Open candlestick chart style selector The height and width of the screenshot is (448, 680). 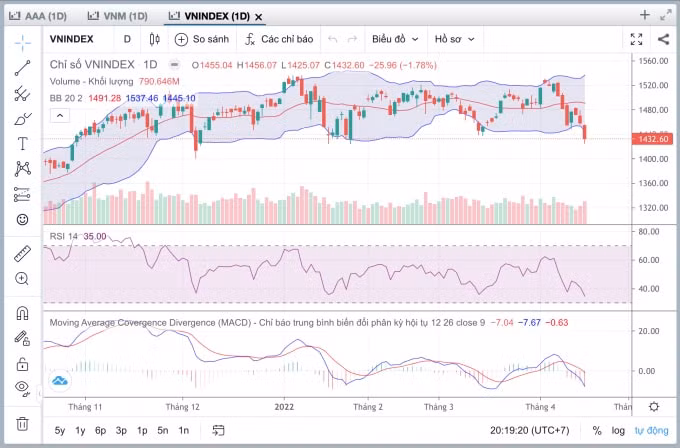(154, 39)
